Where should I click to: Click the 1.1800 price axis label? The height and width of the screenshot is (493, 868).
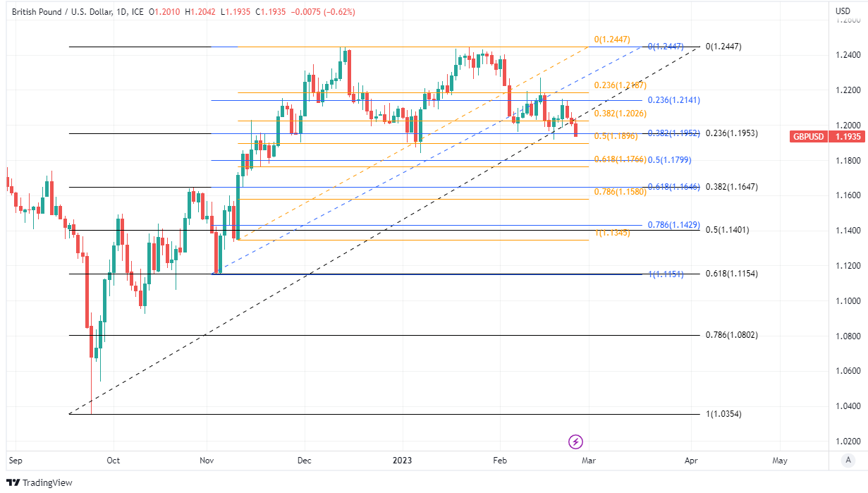pyautogui.click(x=848, y=161)
